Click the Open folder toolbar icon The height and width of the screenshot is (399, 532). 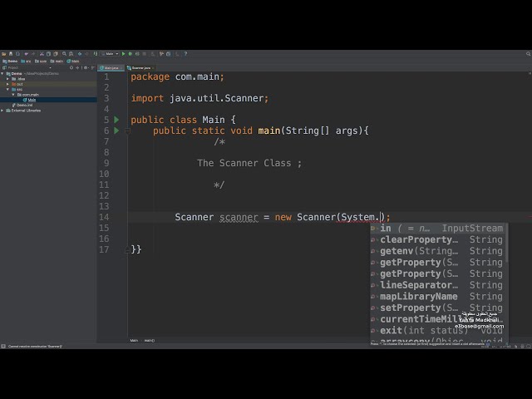pyautogui.click(x=3, y=54)
